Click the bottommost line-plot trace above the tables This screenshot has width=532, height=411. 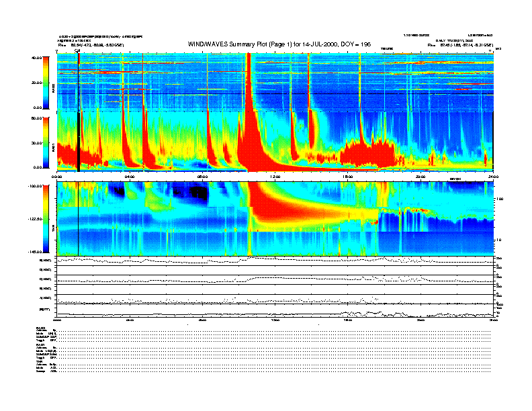point(275,314)
